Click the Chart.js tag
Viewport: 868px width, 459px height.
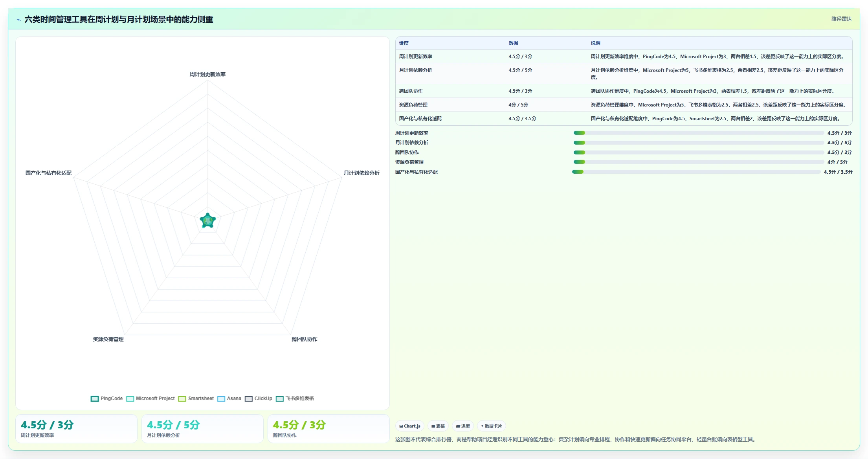pos(409,426)
